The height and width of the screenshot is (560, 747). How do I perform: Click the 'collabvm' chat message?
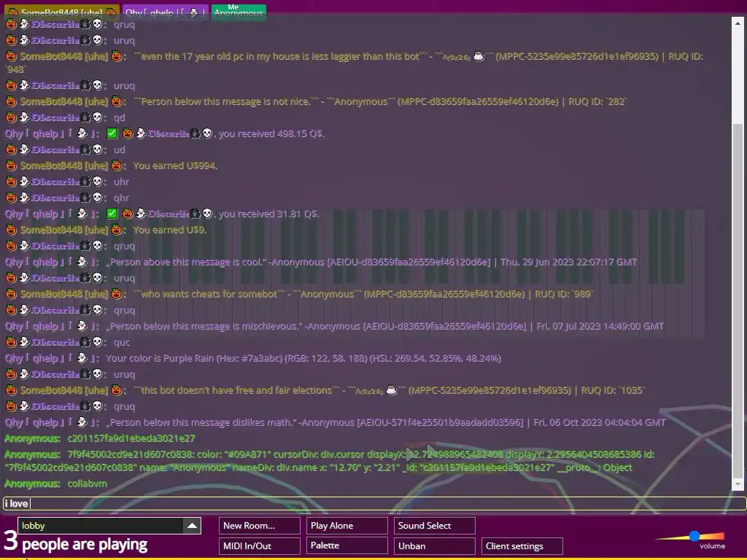pos(88,484)
